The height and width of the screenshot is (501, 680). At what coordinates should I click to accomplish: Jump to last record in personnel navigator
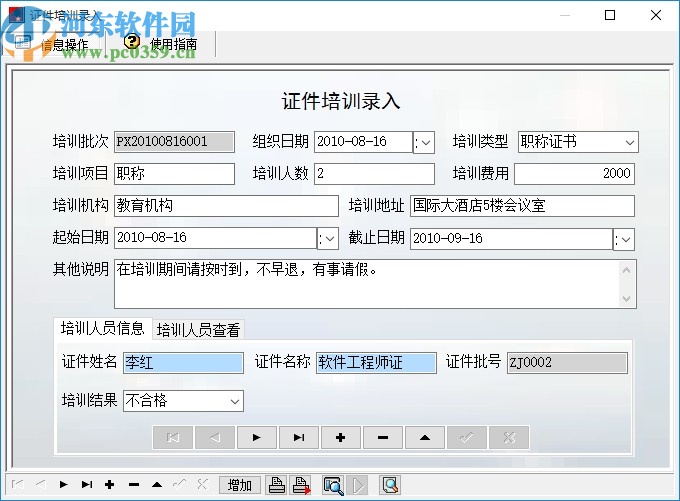tap(299, 437)
